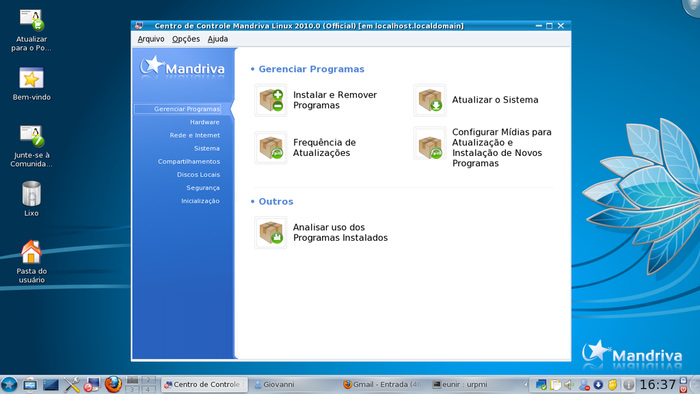Select the Segurança sidebar section
This screenshot has width=700, height=394.
click(x=203, y=188)
